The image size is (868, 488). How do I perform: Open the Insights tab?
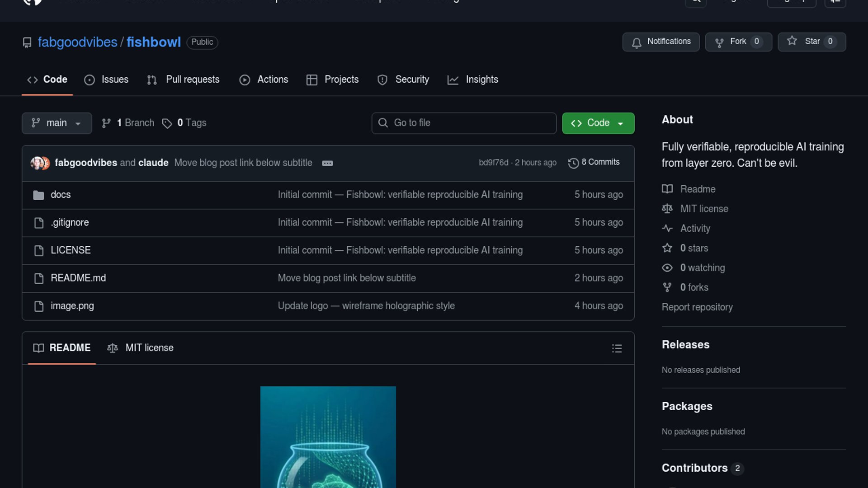pyautogui.click(x=472, y=80)
